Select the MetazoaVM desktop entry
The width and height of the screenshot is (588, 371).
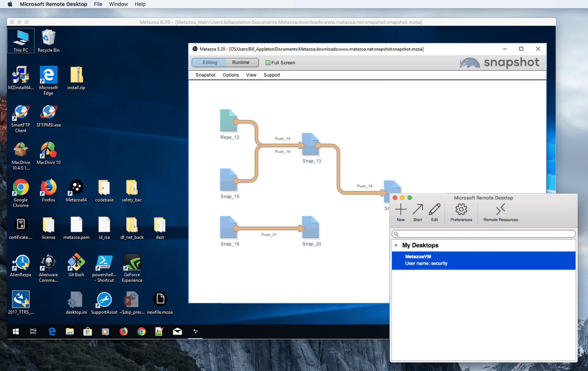point(483,260)
